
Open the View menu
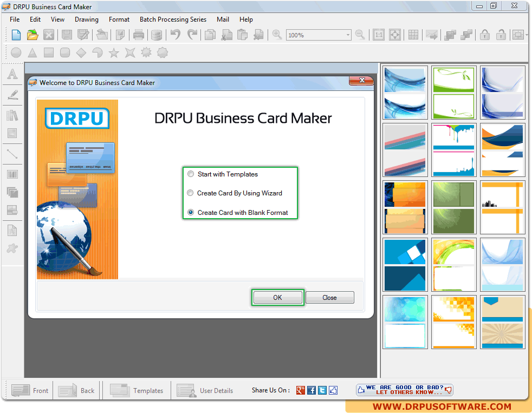click(x=57, y=19)
